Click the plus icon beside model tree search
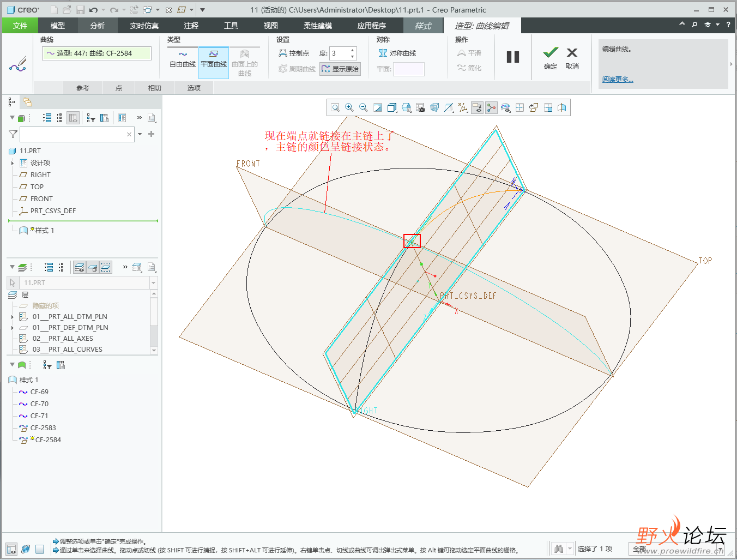The width and height of the screenshot is (737, 560). point(152,134)
